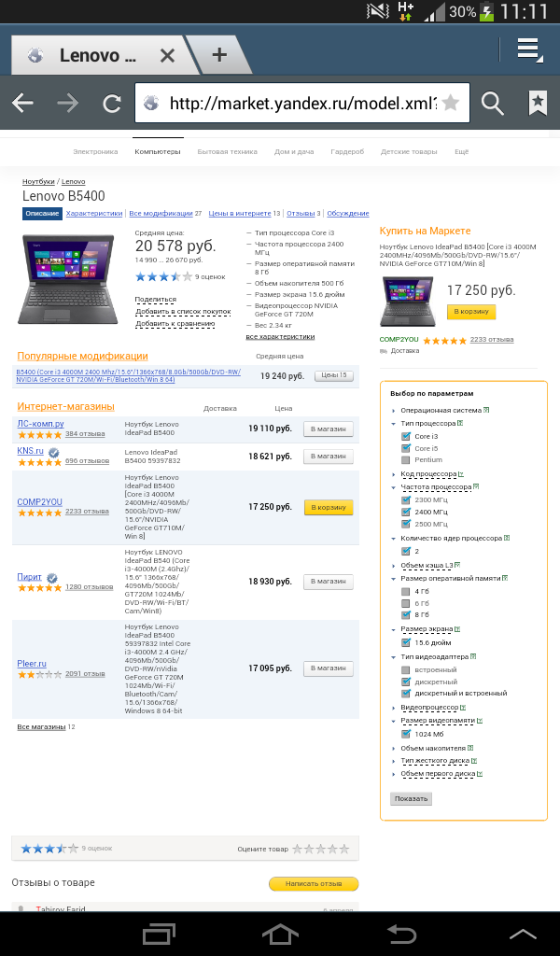Image resolution: width=560 pixels, height=956 pixels.
Task: Check the Pentium processor checkbox
Action: tap(406, 459)
